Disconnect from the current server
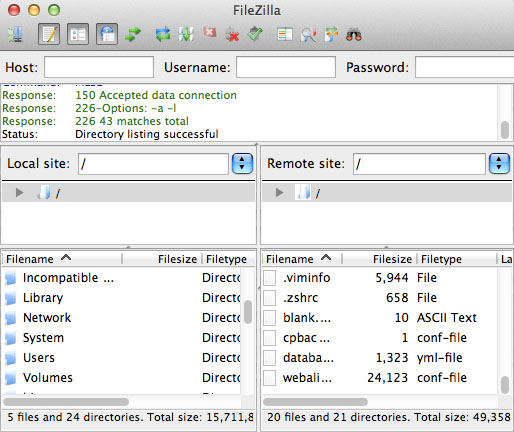Viewport: 514px width, 432px height. click(232, 35)
